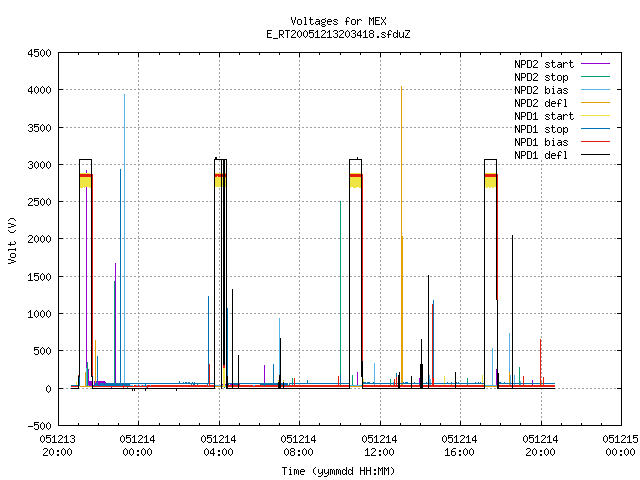640x480 pixels.
Task: Click the 'NPD1 defl' legend label
Action: coord(541,156)
